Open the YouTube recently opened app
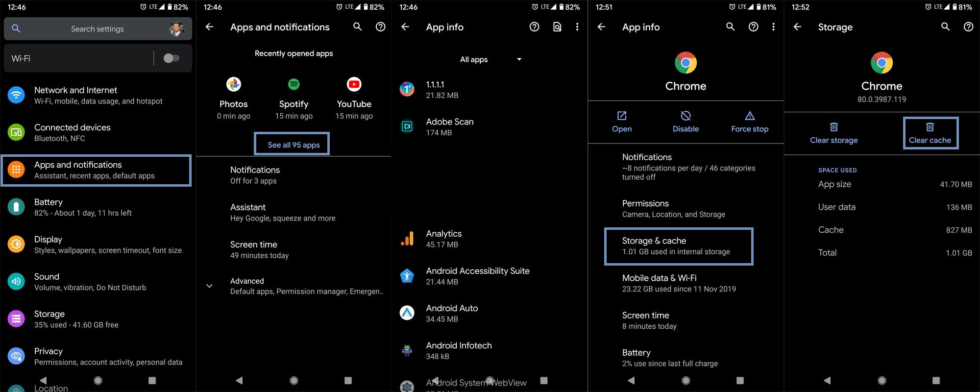 click(354, 99)
